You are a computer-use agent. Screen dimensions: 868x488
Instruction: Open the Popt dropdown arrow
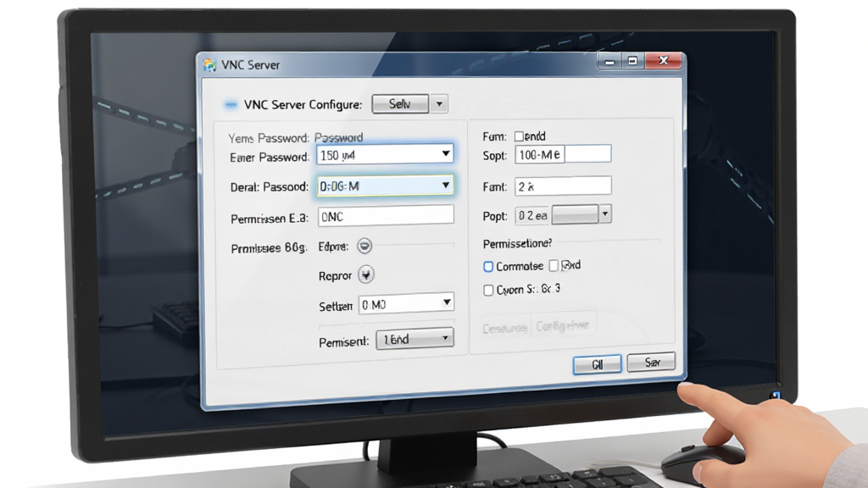(x=605, y=214)
